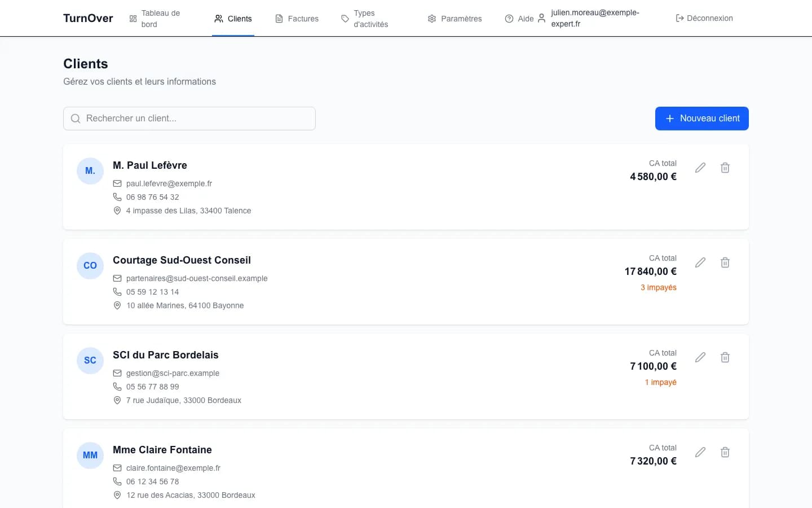812x508 pixels.
Task: Open the Aide help page
Action: click(x=519, y=19)
